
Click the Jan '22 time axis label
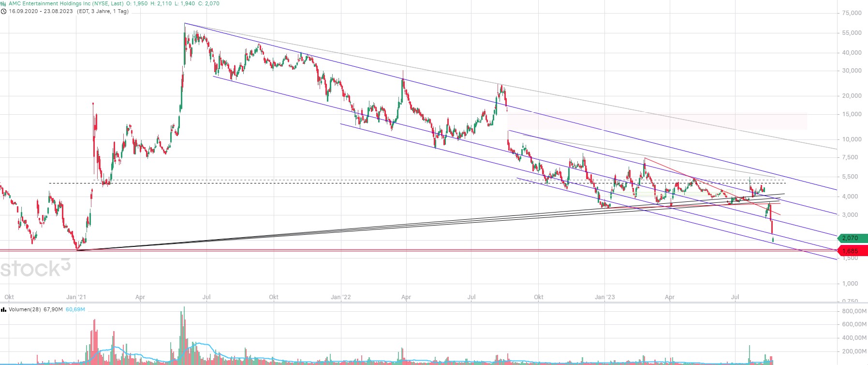pos(341,297)
